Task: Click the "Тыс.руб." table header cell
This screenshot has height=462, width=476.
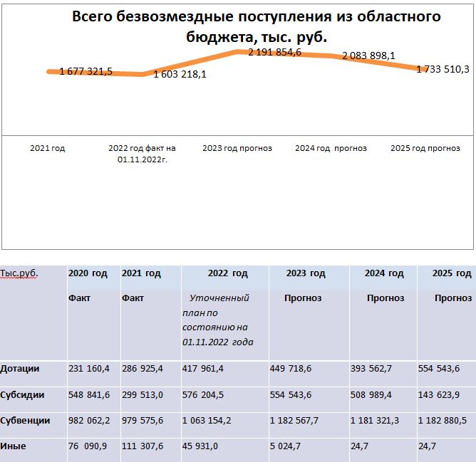Action: (19, 273)
